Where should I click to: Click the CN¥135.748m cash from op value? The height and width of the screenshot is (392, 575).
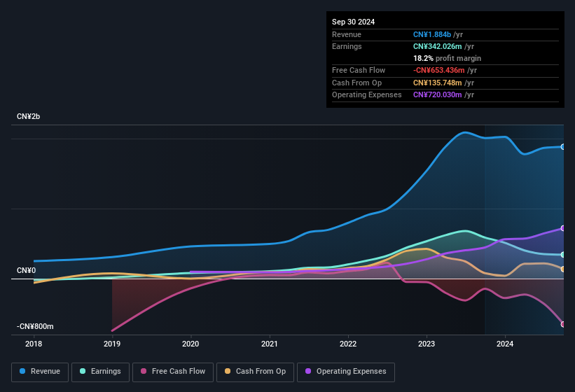pyautogui.click(x=438, y=83)
